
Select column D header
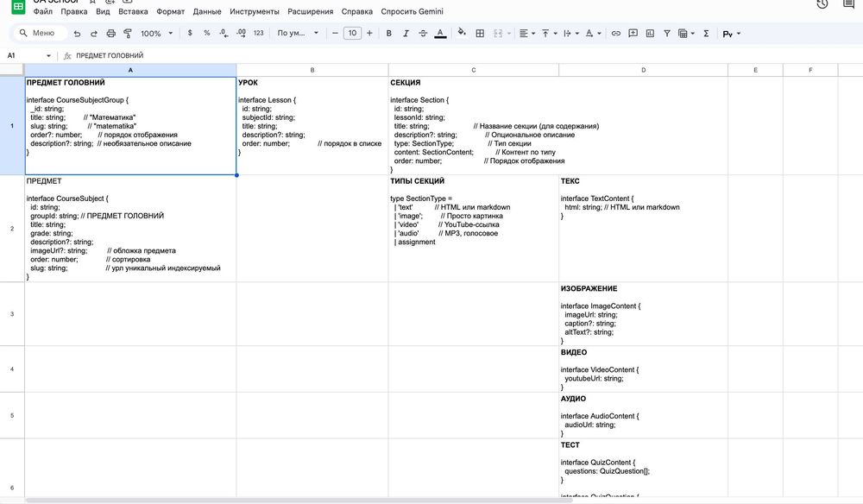644,70
